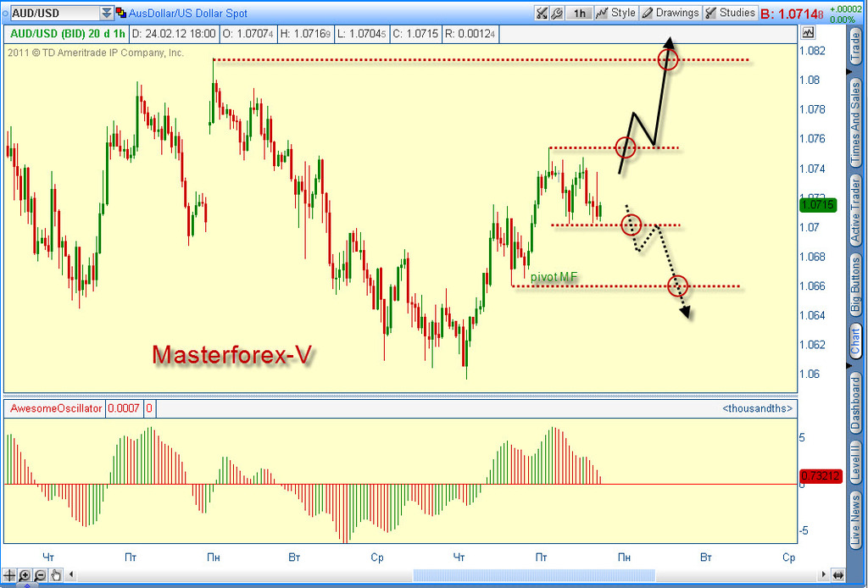This screenshot has height=588, width=868.
Task: Open the Studies menu
Action: pos(730,13)
